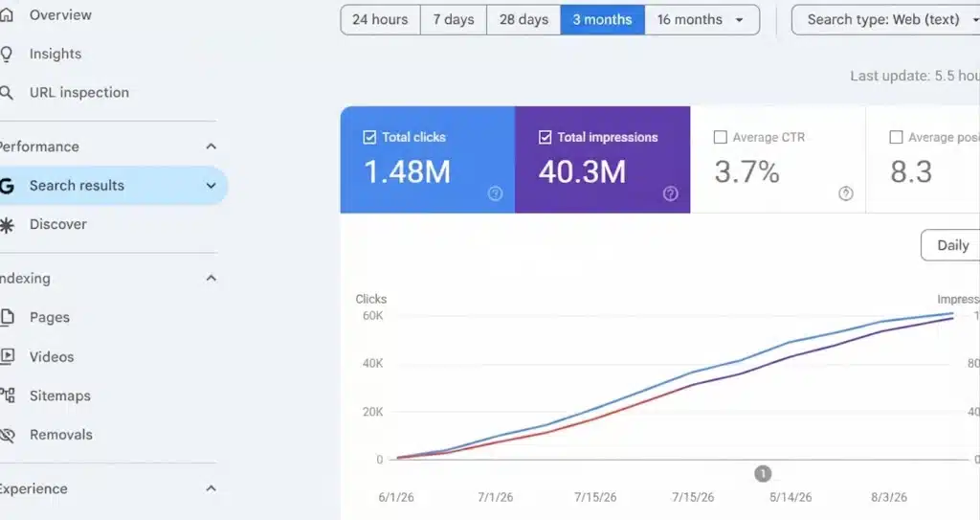Click the 3.7% average CTR value
This screenshot has width=980, height=520.
coord(746,172)
